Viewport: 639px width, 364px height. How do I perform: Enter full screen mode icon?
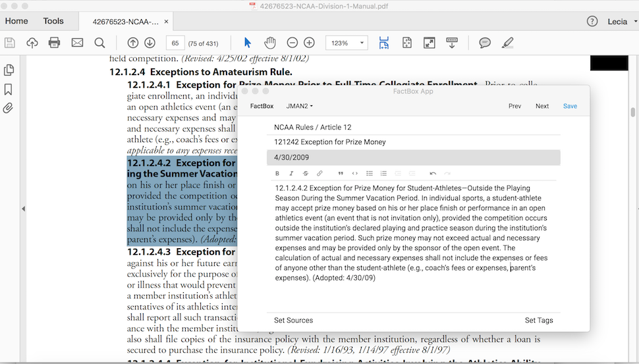(429, 43)
